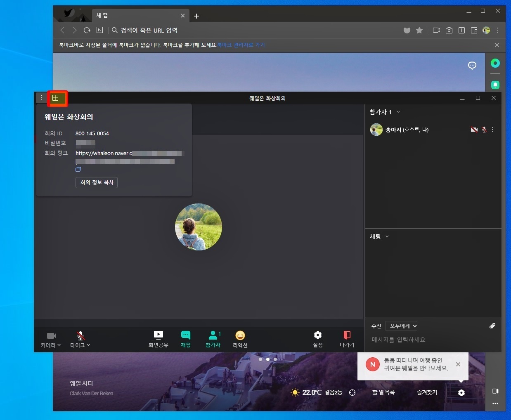The image size is (511, 420).
Task: Open the browser profile avatar
Action: 486,30
